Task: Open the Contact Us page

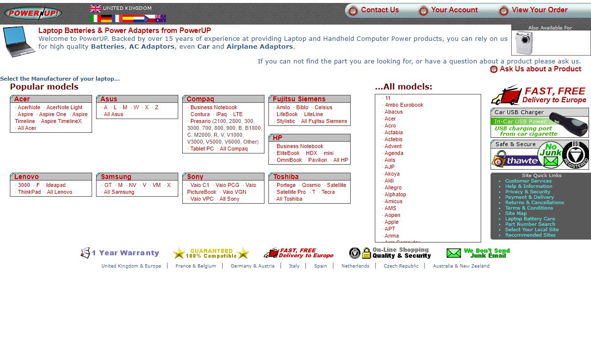Action: (380, 10)
